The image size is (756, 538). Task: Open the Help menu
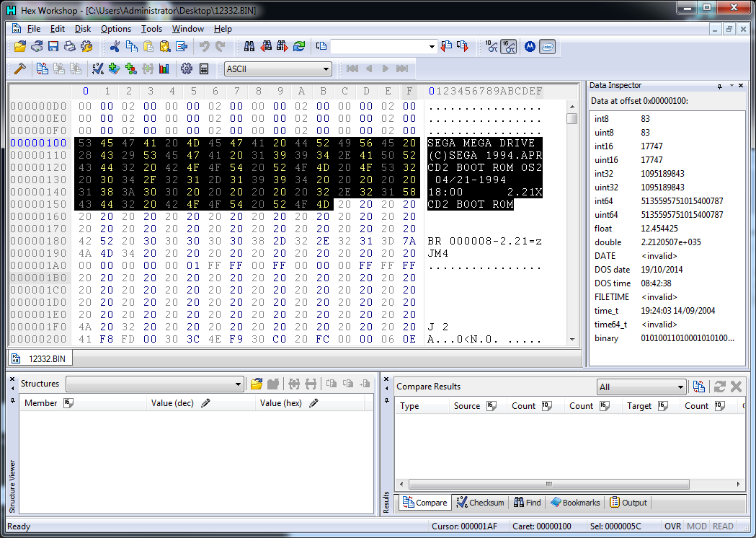pos(223,29)
